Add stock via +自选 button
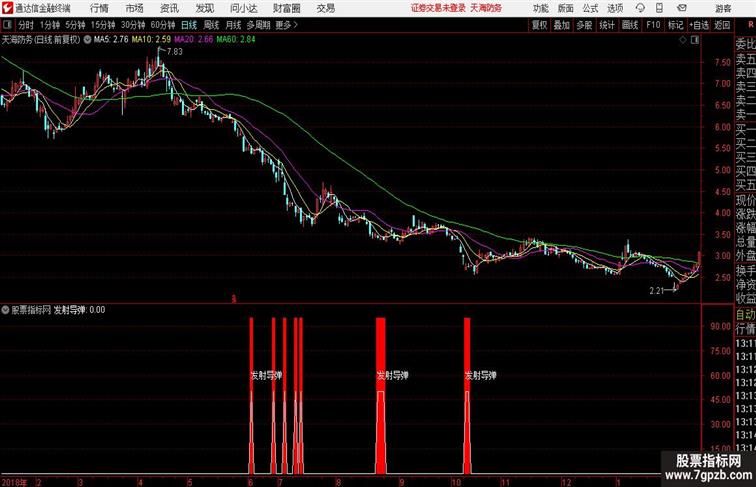756x487 pixels. pyautogui.click(x=699, y=25)
